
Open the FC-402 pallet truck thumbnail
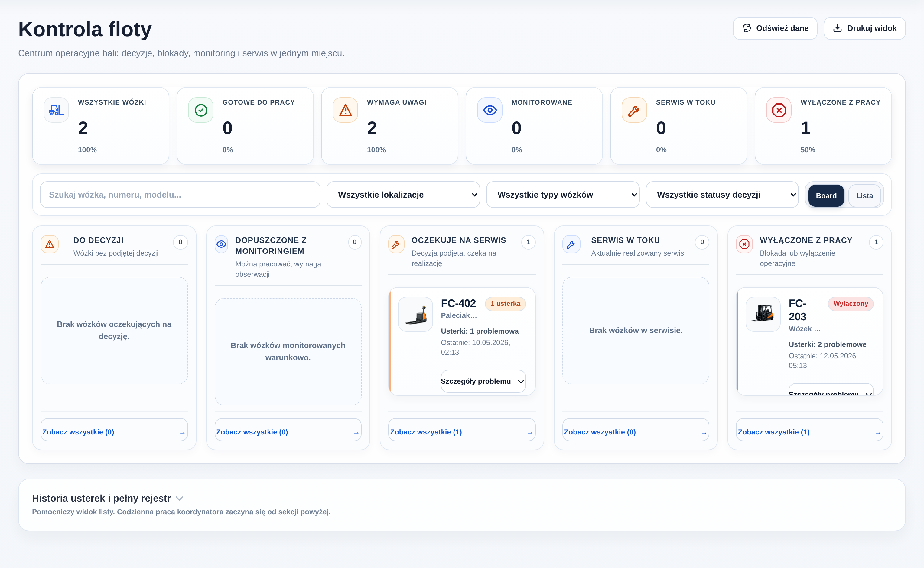(x=415, y=314)
